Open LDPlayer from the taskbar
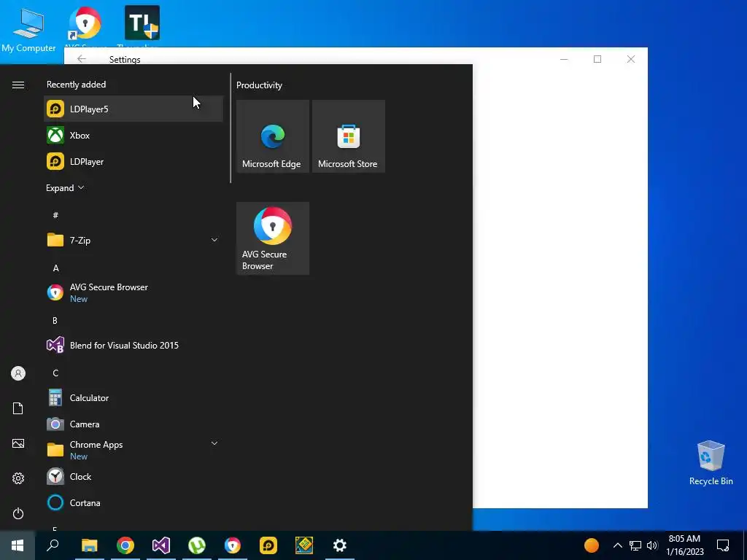 click(268, 545)
